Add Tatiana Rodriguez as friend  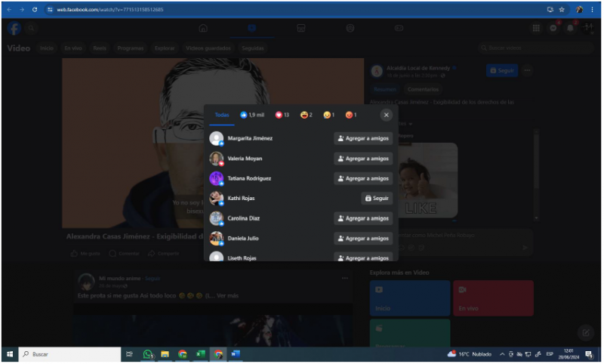[364, 179]
